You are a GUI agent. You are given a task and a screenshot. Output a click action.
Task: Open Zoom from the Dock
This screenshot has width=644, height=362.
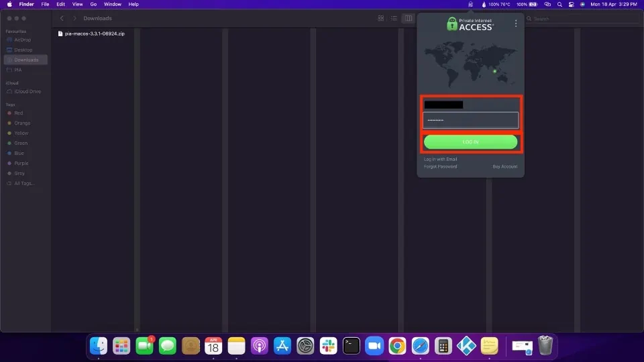(374, 346)
